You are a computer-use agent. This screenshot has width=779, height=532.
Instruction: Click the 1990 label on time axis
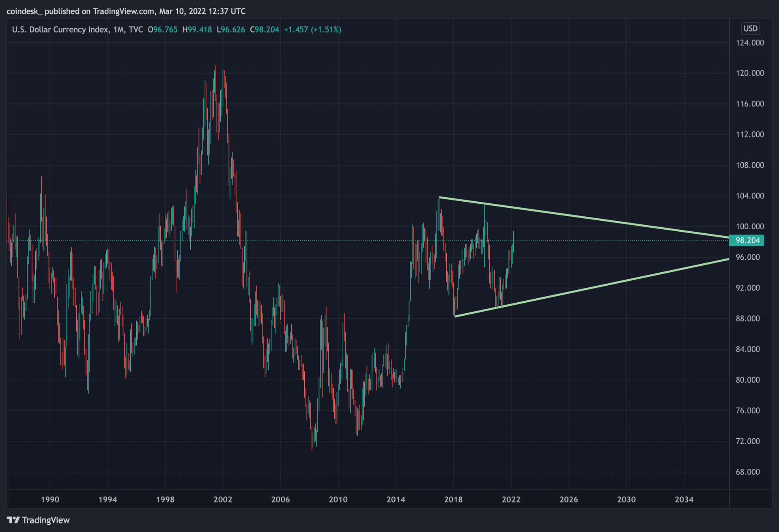[50, 500]
